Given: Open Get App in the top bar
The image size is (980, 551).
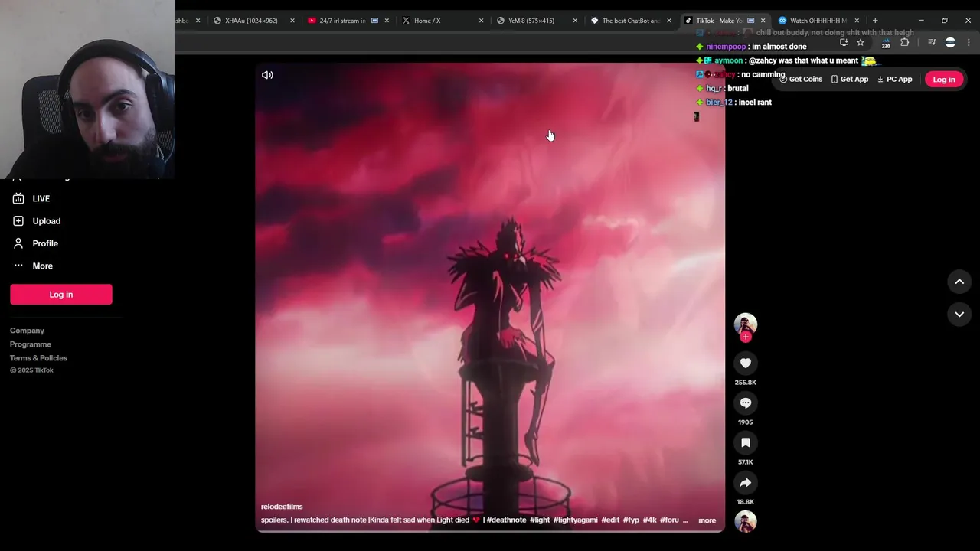Looking at the screenshot, I should [850, 80].
